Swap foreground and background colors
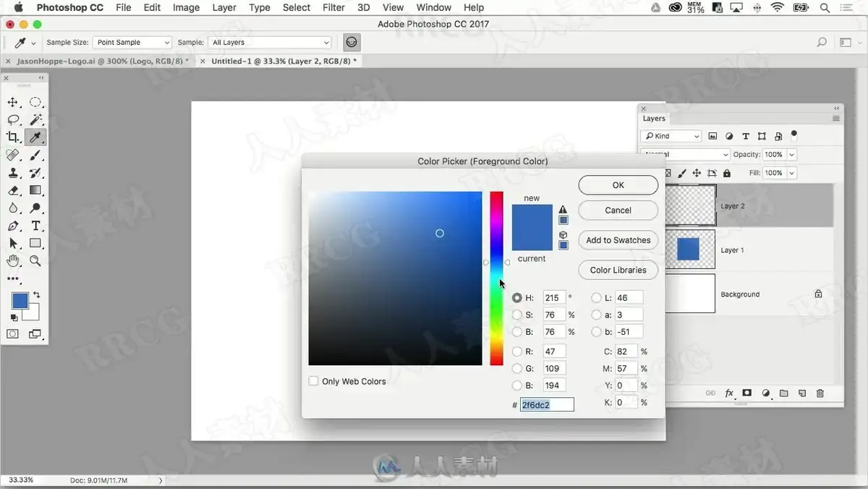This screenshot has height=489, width=868. click(x=36, y=295)
